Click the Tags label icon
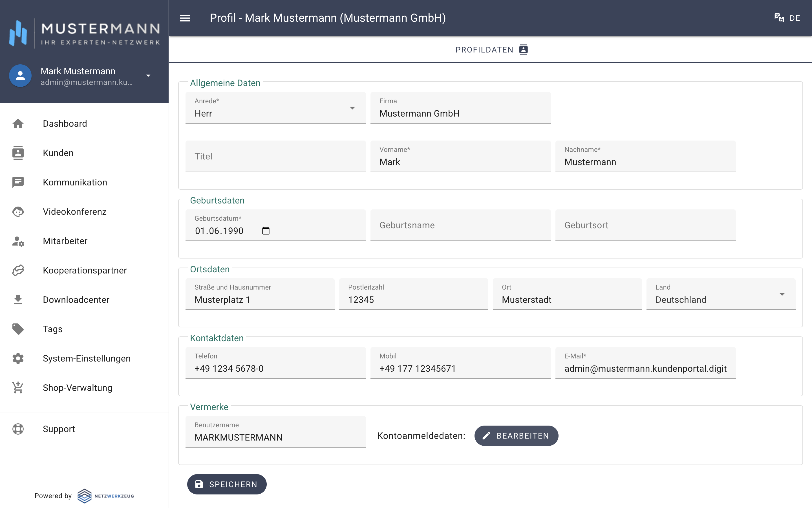This screenshot has width=812, height=508. (x=18, y=329)
